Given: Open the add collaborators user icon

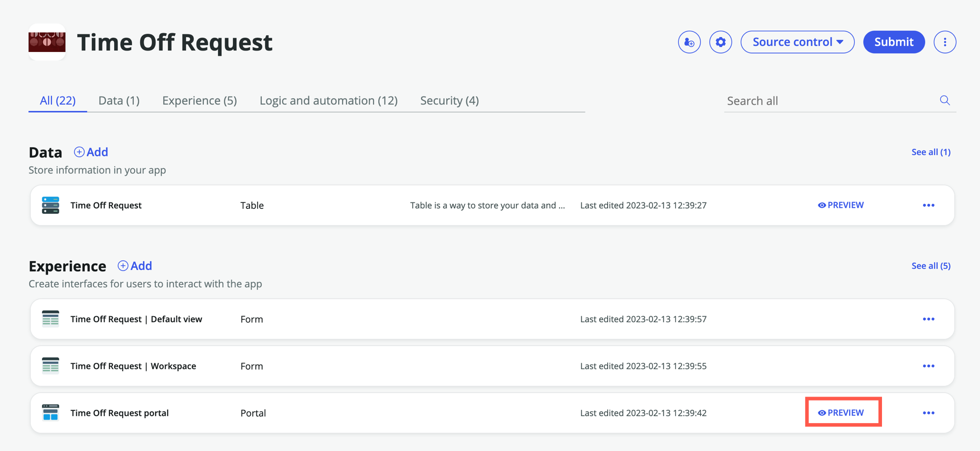Looking at the screenshot, I should click(689, 42).
